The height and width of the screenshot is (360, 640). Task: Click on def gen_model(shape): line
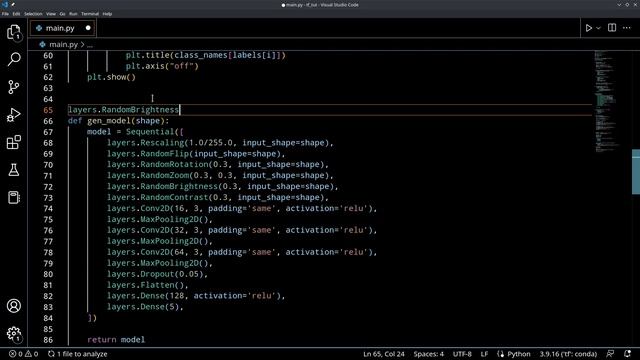(118, 121)
